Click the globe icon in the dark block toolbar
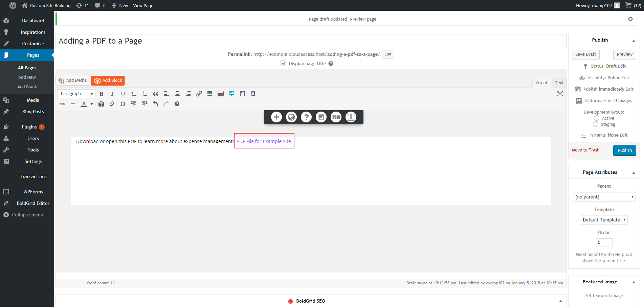 (x=291, y=117)
